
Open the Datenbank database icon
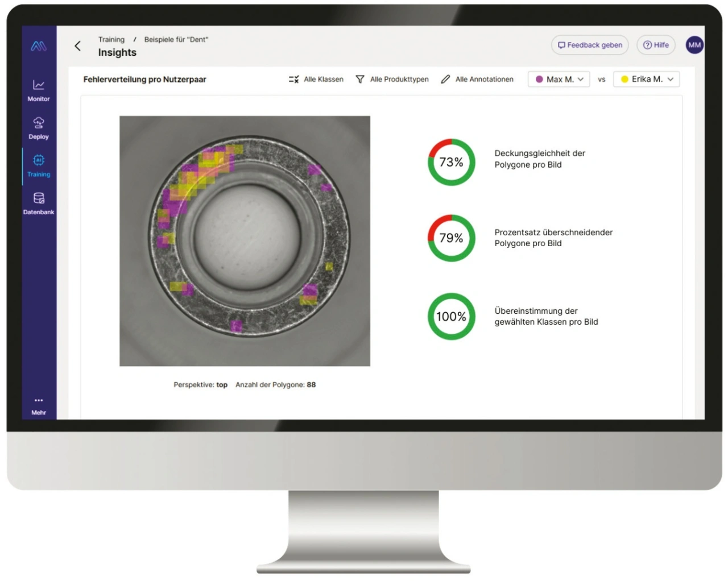click(x=39, y=198)
